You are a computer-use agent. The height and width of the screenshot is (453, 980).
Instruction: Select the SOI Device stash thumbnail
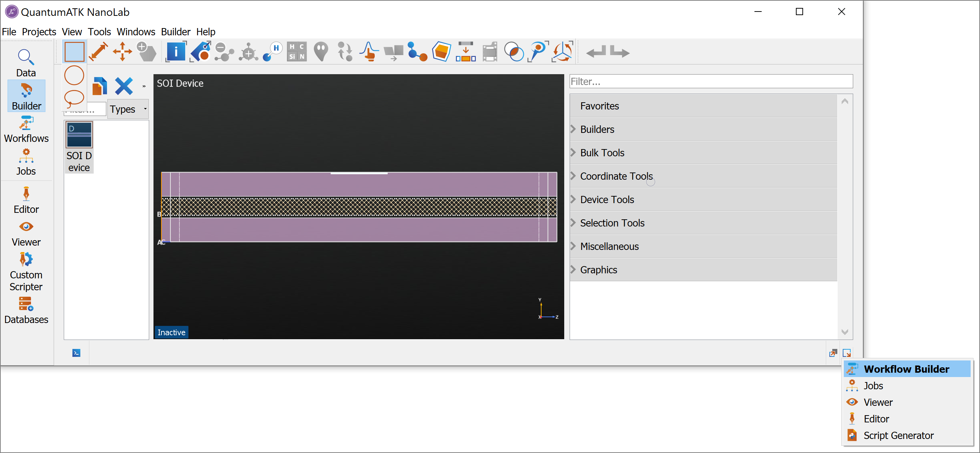click(79, 147)
